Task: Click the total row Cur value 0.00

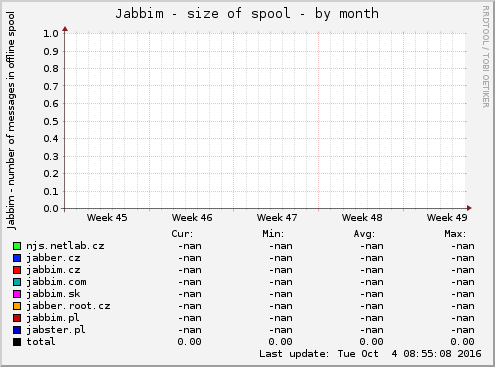Action: [189, 342]
